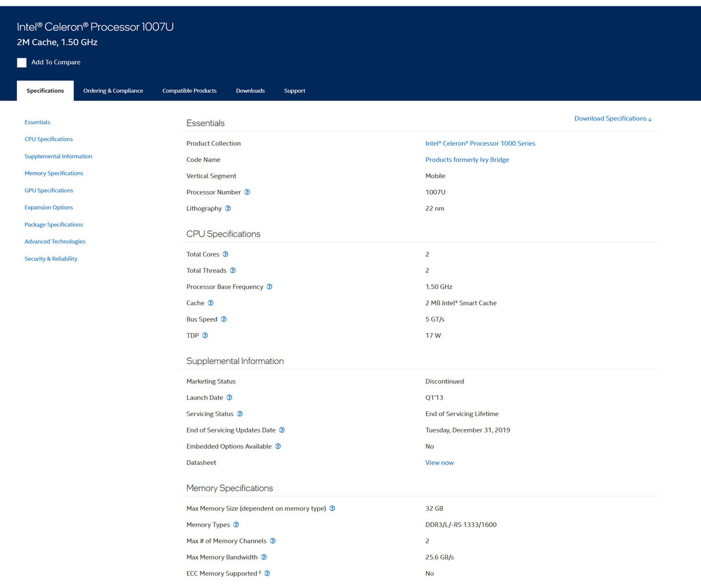
Task: Switch to the Downloads tab
Action: coord(250,91)
